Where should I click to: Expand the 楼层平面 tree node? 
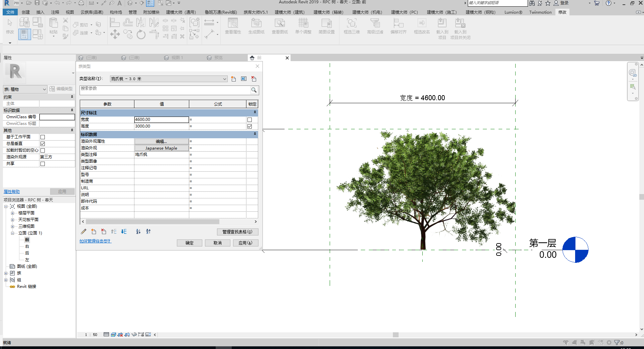click(12, 213)
